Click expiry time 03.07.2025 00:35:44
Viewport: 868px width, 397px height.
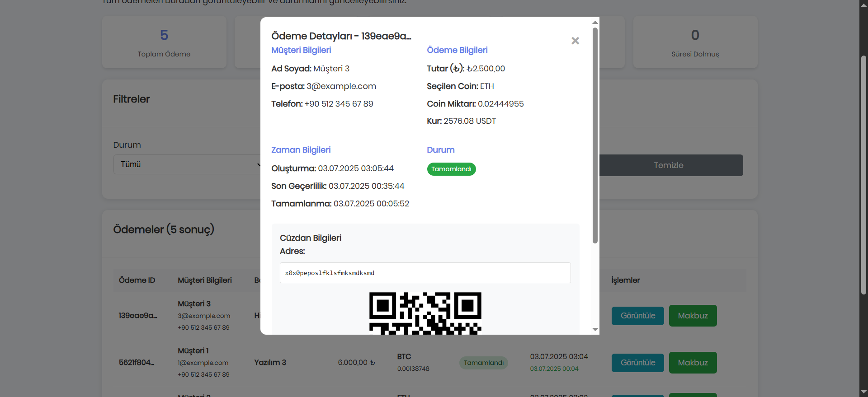[366, 186]
